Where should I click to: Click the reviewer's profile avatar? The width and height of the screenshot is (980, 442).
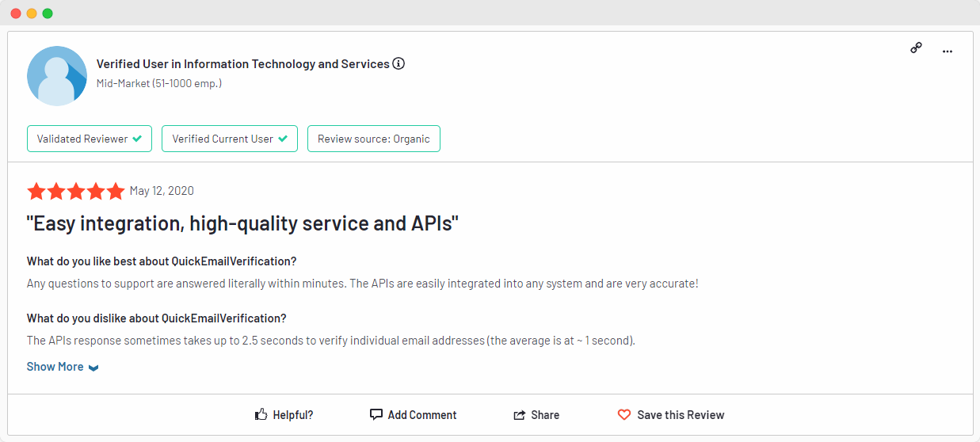coord(57,76)
